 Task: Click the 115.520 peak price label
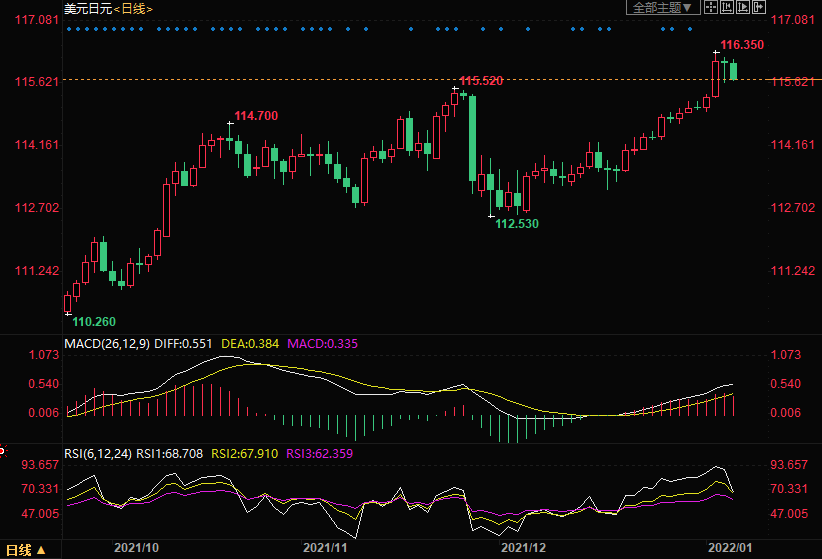pos(481,80)
